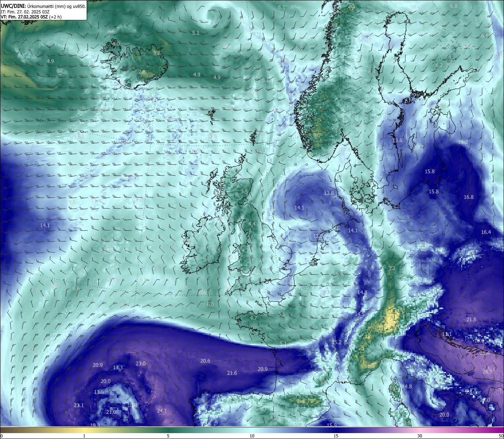Click the 19.3 value at the bottom edge
Image resolution: width=504 pixels, height=439 pixels.
[95, 425]
